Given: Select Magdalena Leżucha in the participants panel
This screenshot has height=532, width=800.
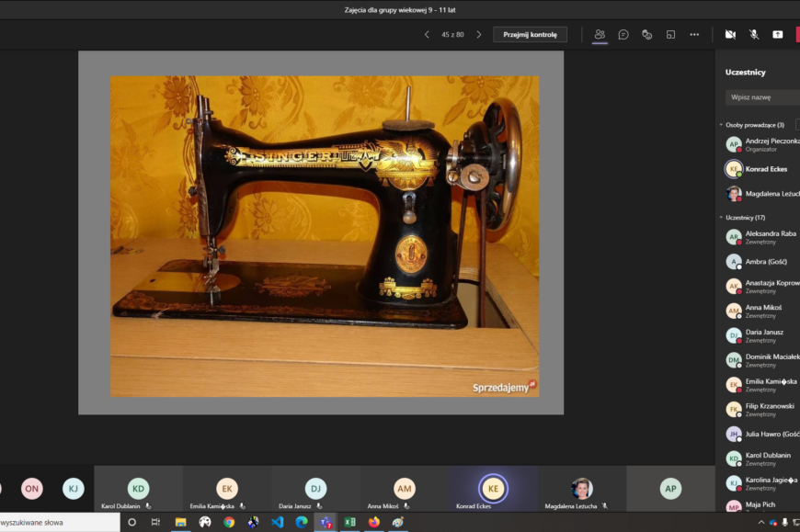Looking at the screenshot, I should [762, 194].
